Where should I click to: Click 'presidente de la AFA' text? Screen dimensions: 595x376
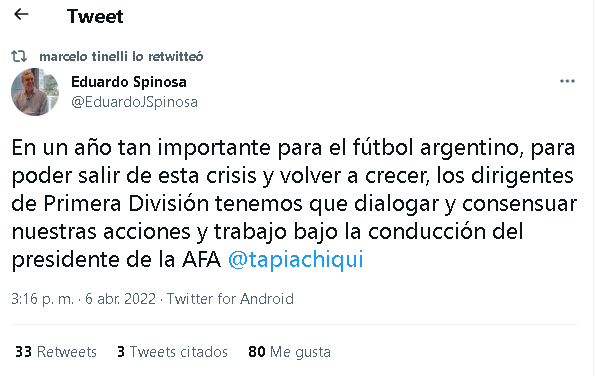(116, 260)
